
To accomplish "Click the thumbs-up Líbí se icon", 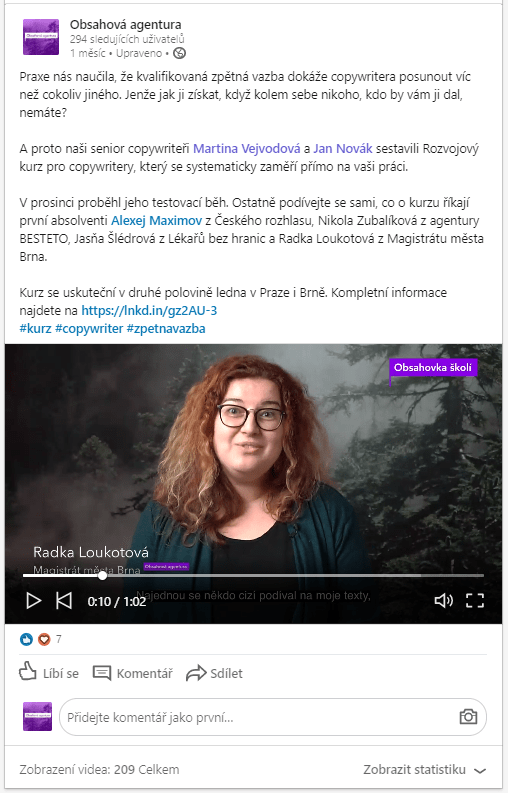I will [x=28, y=672].
